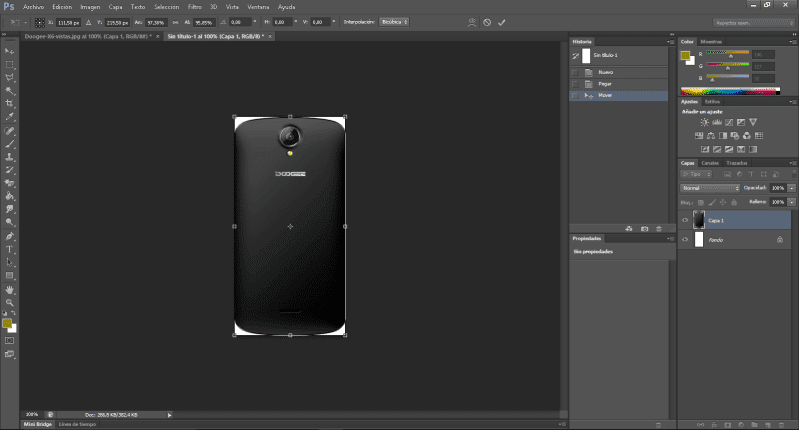Select the Zoom tool in toolbox

pyautogui.click(x=9, y=303)
